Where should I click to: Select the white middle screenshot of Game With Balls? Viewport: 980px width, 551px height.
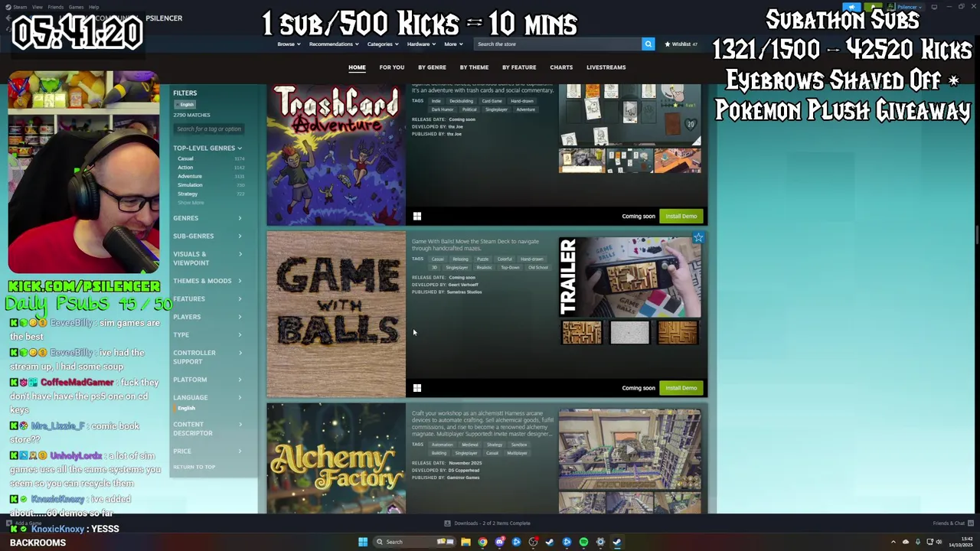(629, 332)
